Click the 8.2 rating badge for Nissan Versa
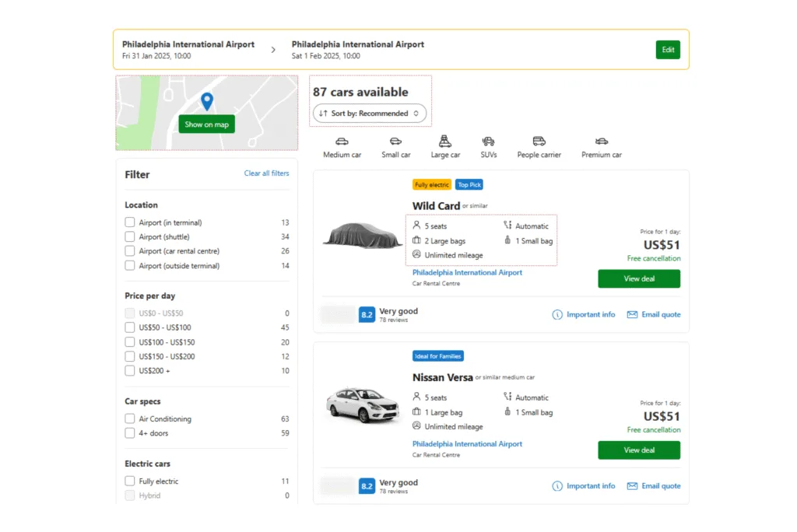The width and height of the screenshot is (797, 532). pyautogui.click(x=367, y=485)
